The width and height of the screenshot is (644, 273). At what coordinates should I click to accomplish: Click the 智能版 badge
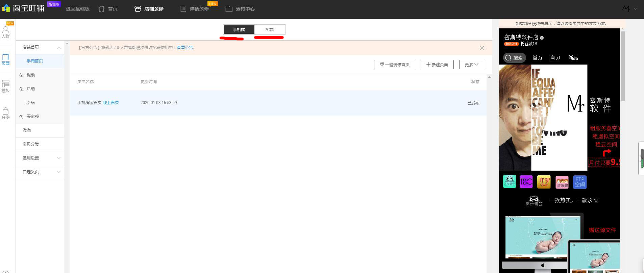(x=54, y=4)
